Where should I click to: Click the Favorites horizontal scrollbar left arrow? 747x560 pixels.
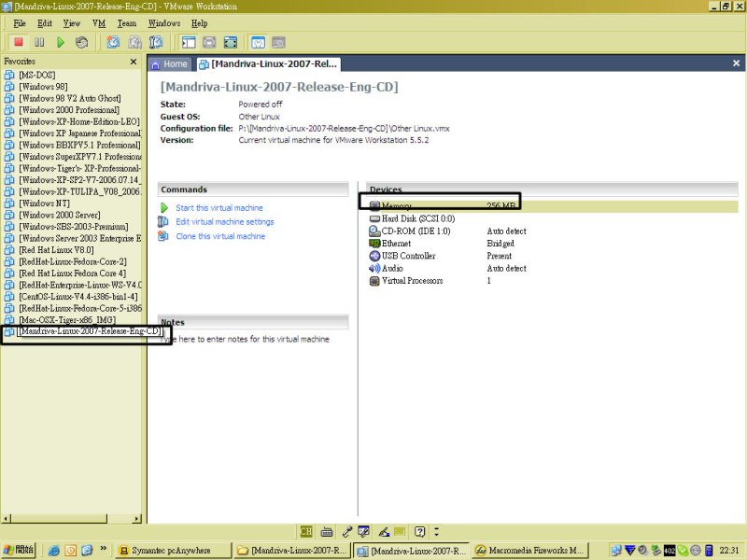point(6,518)
